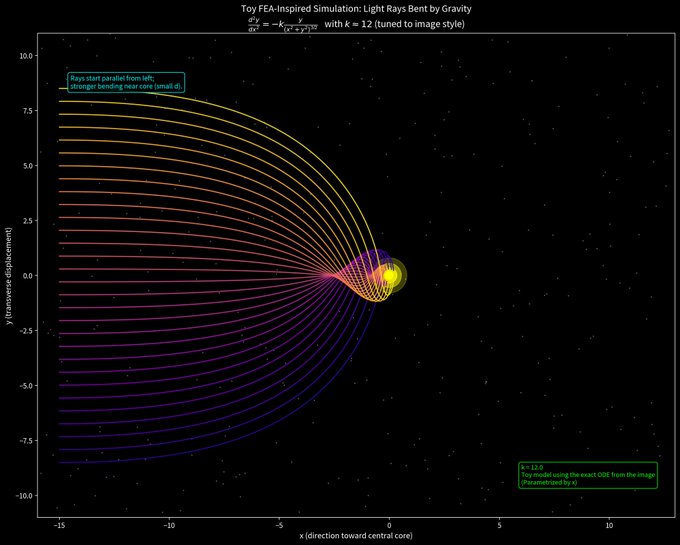This screenshot has width=680, height=545.
Task: Click the "y (transverse displacement)" axis label
Action: pyautogui.click(x=9, y=276)
